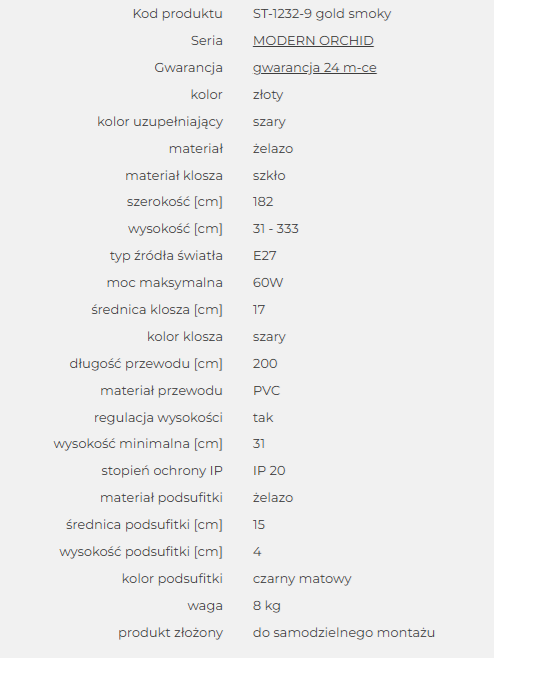Open the gwarancja 24 m-ce link
552x687 pixels.
click(315, 68)
